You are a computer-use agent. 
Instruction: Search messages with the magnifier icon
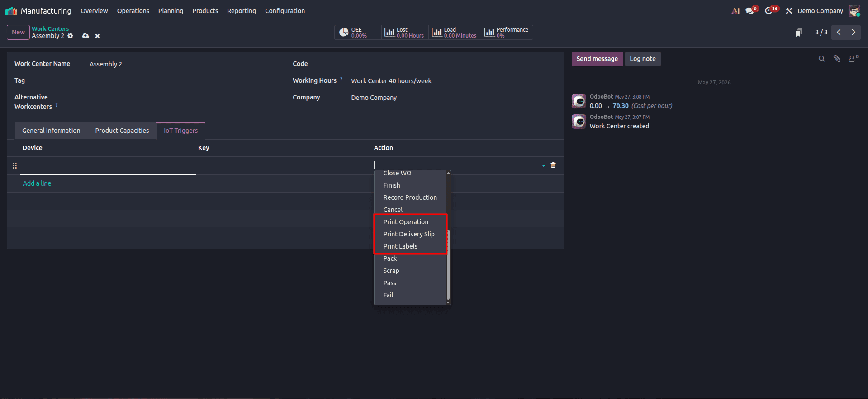pos(822,59)
